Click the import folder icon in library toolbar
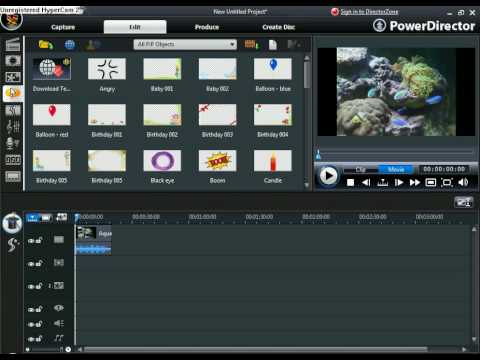Screen dimensions: 480x360 click(x=46, y=44)
